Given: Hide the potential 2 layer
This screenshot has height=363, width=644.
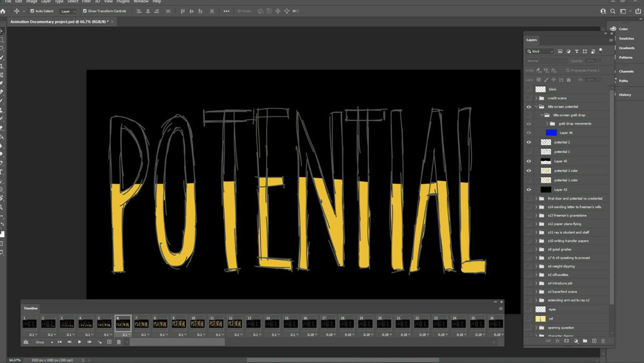Looking at the screenshot, I should (529, 142).
